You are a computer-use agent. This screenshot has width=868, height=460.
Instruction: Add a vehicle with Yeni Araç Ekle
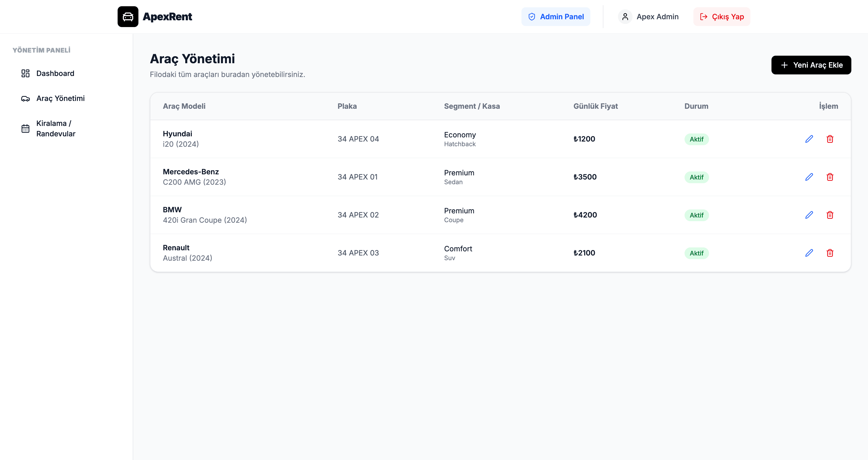click(x=811, y=65)
